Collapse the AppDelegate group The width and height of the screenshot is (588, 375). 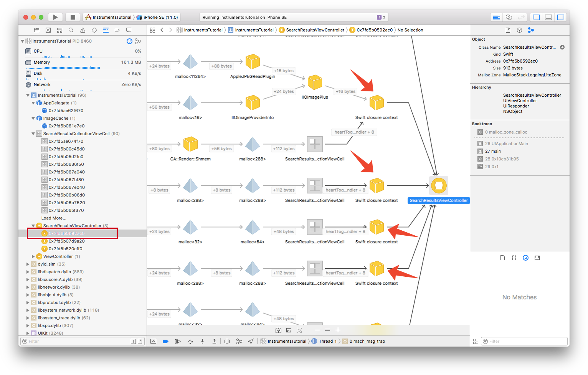(33, 103)
